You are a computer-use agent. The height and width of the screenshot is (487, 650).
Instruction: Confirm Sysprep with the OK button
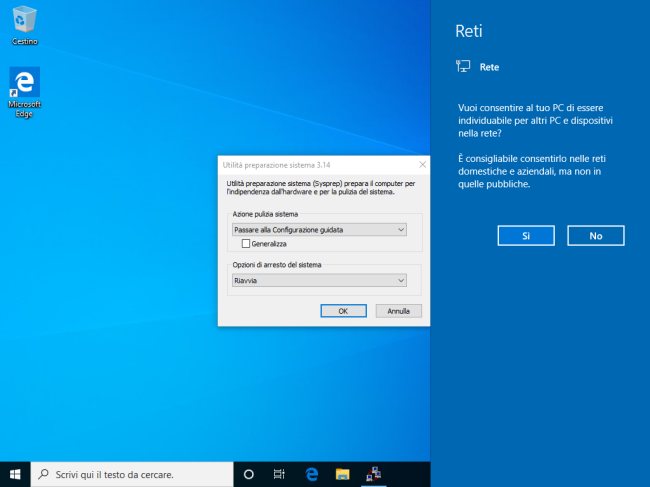pos(343,311)
